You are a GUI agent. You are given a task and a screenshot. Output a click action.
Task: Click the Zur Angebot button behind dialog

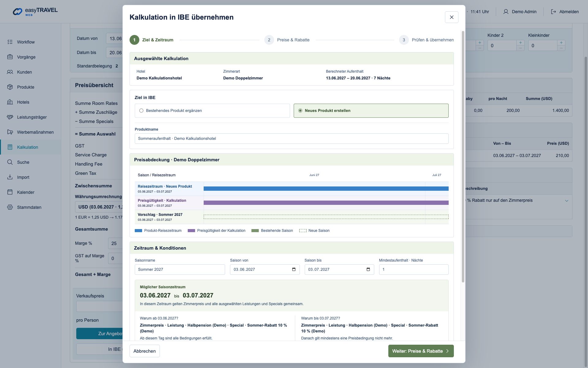point(100,334)
